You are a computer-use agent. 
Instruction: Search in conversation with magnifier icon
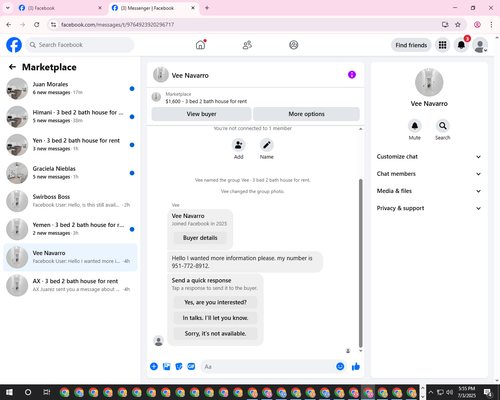(443, 126)
